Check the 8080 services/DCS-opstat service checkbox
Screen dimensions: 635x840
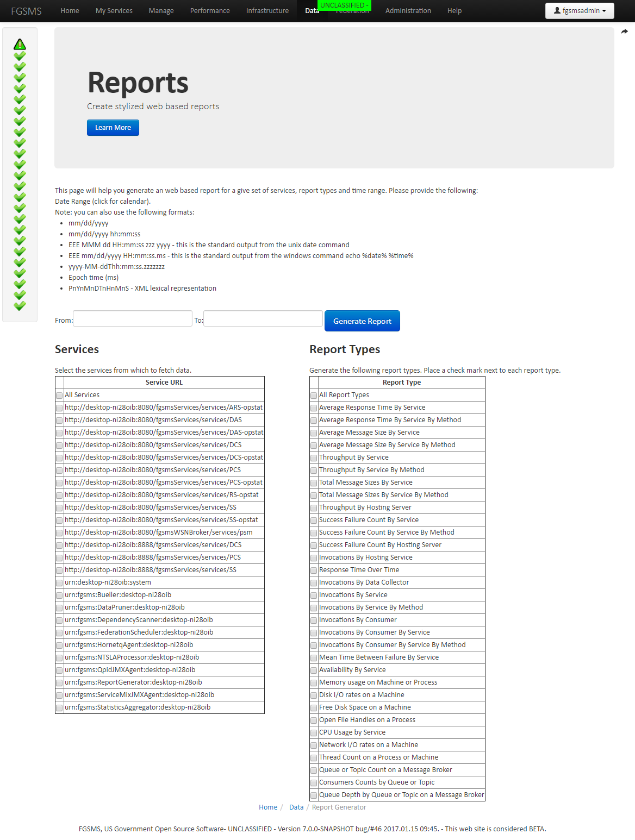click(x=59, y=458)
